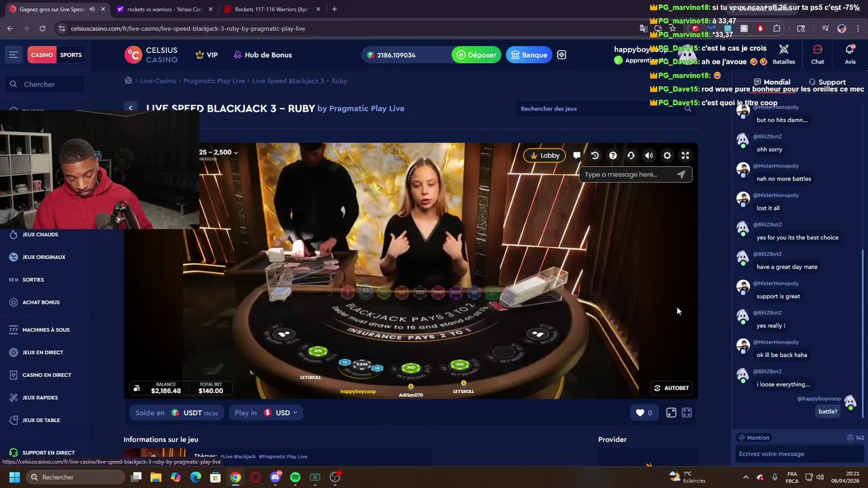Image resolution: width=868 pixels, height=488 pixels.
Task: Open the #Live Blackjack theme tag
Action: pyautogui.click(x=238, y=457)
